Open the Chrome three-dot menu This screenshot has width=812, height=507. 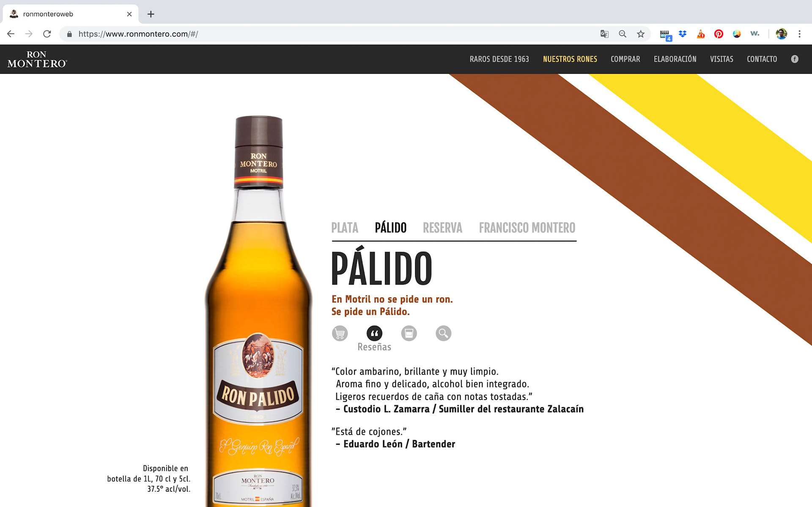(799, 34)
